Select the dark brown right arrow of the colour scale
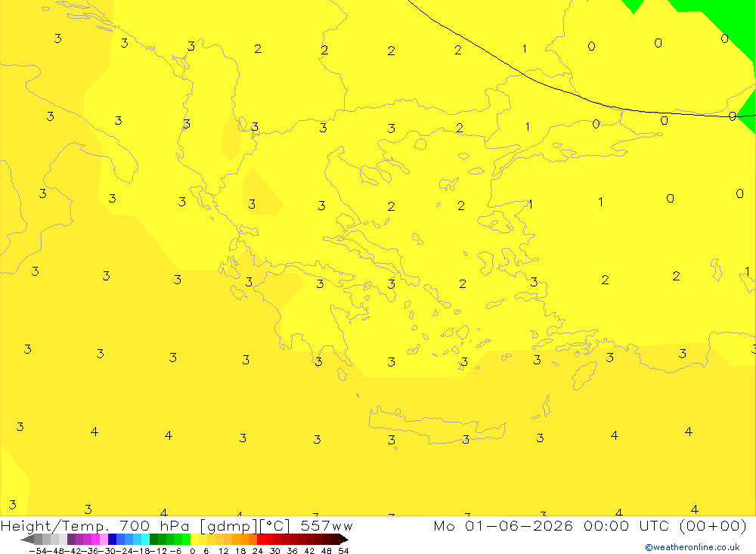Viewport: 756px width, 554px height. point(344,540)
